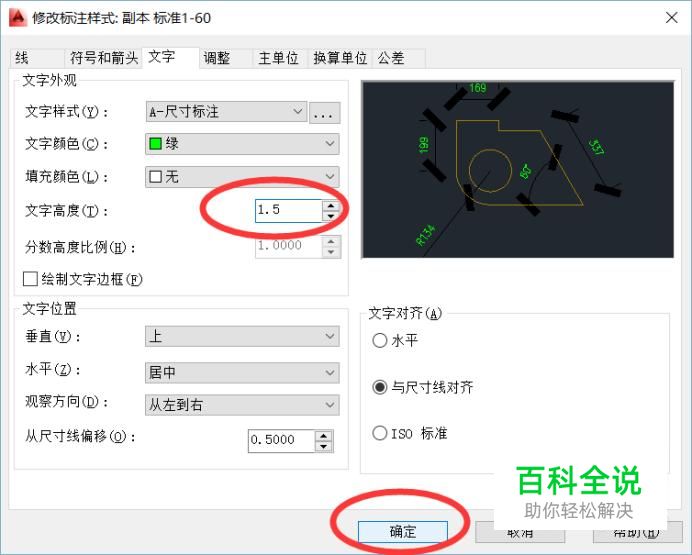Viewport: 692px width, 555px height.
Task: Click the dimension style preview image
Action: 518,169
